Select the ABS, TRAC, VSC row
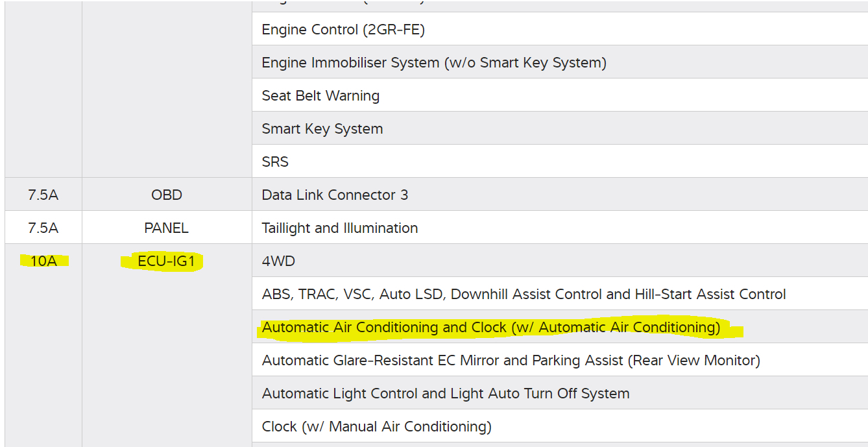This screenshot has width=868, height=447. 524,295
